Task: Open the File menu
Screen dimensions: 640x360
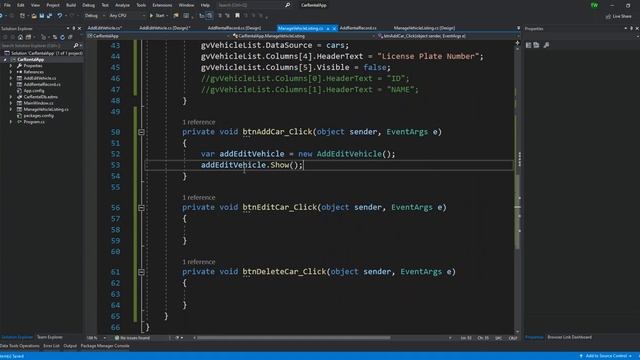Action: click(x=7, y=5)
